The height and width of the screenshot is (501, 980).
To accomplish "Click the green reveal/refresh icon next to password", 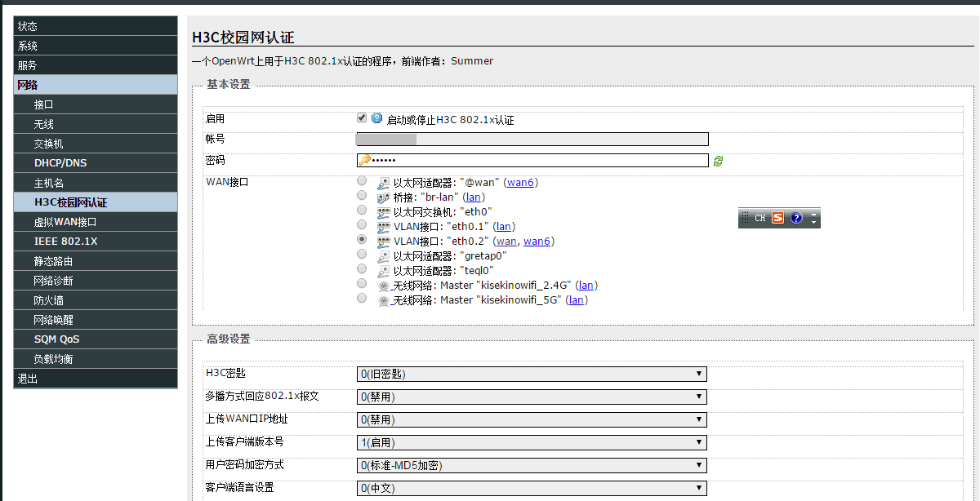I will pos(718,161).
